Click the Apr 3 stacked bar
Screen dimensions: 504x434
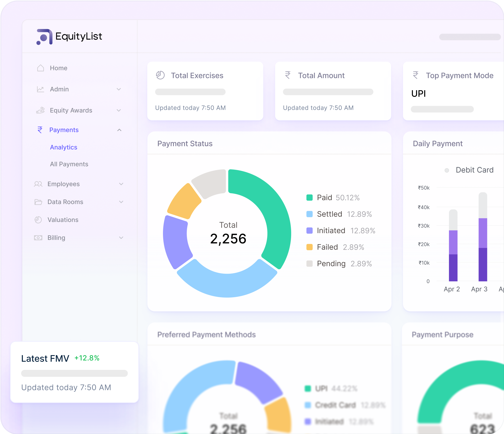(483, 237)
